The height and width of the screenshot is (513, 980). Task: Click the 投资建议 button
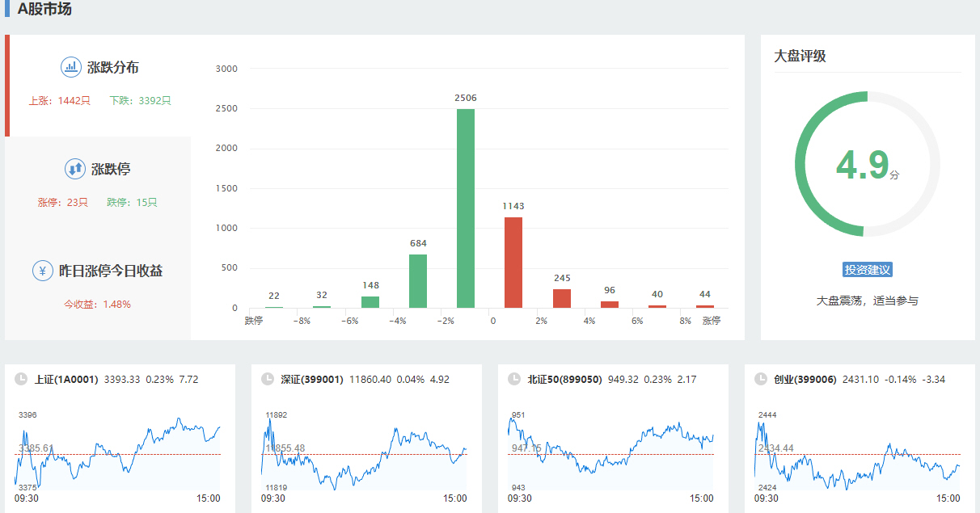[x=867, y=270]
